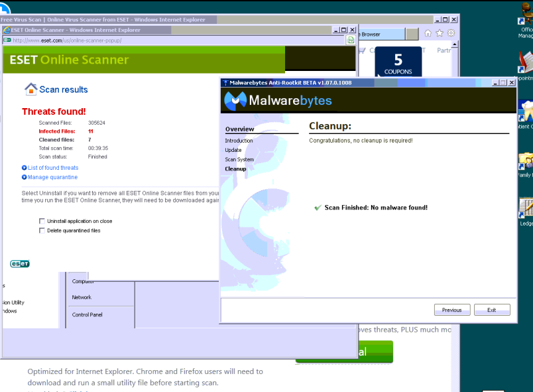
Task: Open the Appointments book desktop shortcut
Action: click(526, 65)
